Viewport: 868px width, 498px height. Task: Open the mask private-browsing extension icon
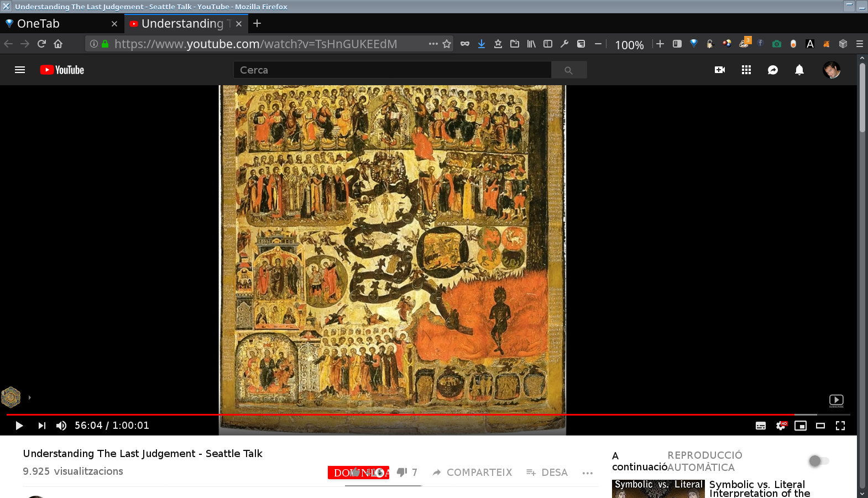point(465,44)
